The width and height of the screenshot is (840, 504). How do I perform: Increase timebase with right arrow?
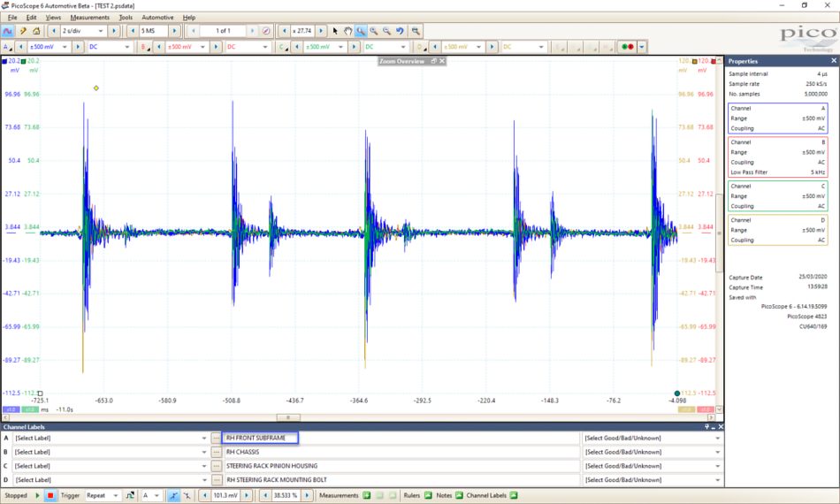point(113,31)
